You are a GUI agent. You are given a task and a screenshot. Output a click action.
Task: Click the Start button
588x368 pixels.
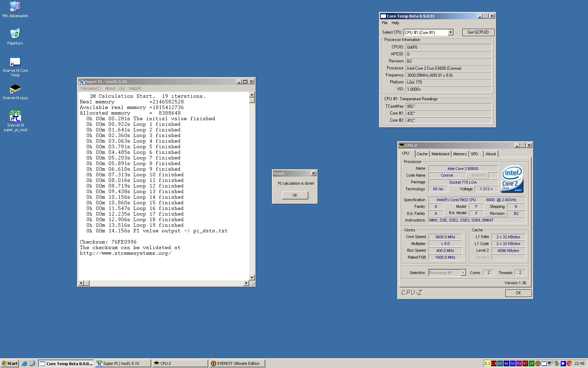pos(9,363)
